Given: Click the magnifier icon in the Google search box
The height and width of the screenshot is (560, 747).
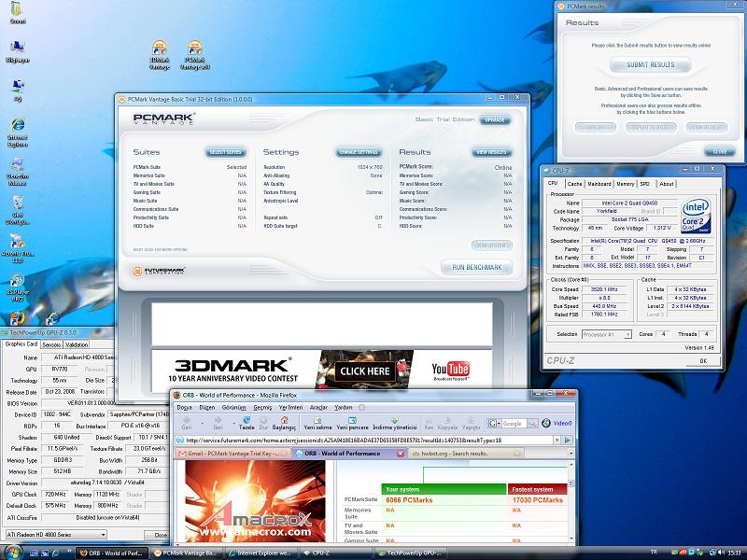Looking at the screenshot, I should click(x=532, y=423).
